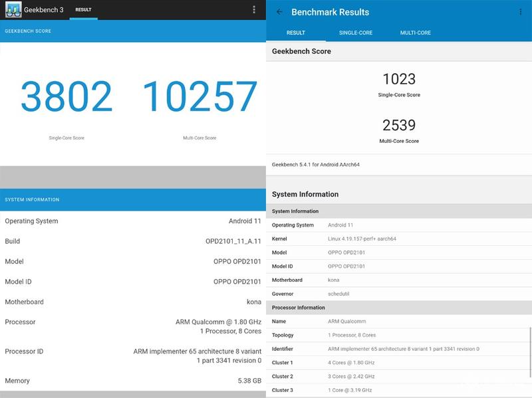The width and height of the screenshot is (532, 398).
Task: Select the RESULT tab in Benchmark Results
Action: click(x=295, y=33)
